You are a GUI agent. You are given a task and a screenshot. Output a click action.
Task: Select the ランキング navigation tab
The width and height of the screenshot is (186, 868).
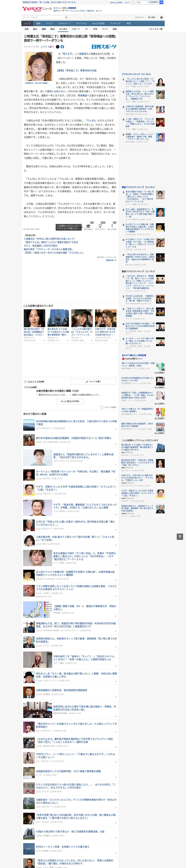coord(115,24)
